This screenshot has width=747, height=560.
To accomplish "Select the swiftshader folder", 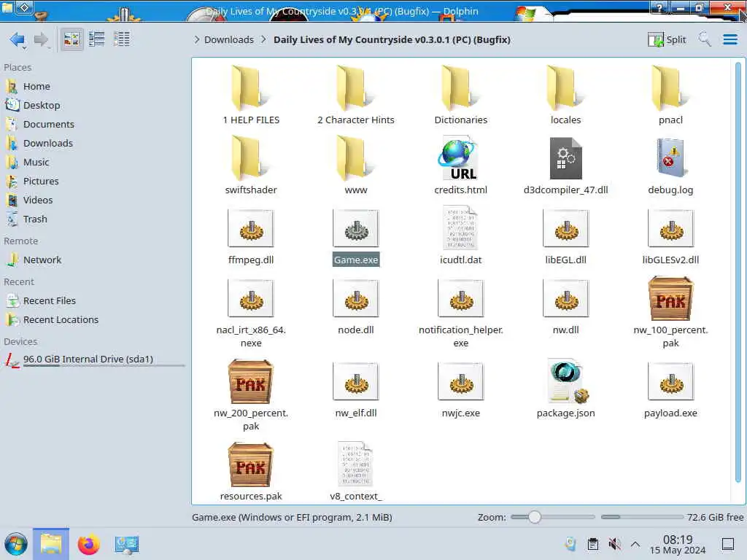I will [251, 165].
